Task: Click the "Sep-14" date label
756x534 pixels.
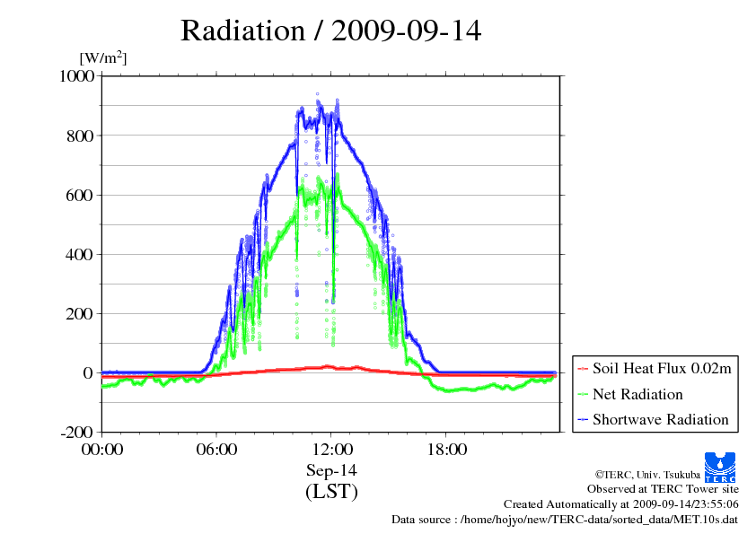Action: pos(331,470)
